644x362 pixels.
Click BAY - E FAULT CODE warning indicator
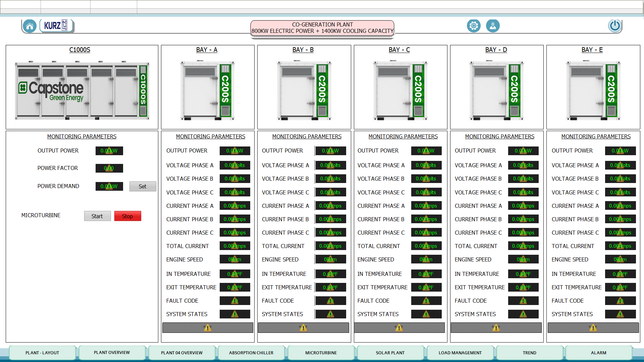click(620, 301)
